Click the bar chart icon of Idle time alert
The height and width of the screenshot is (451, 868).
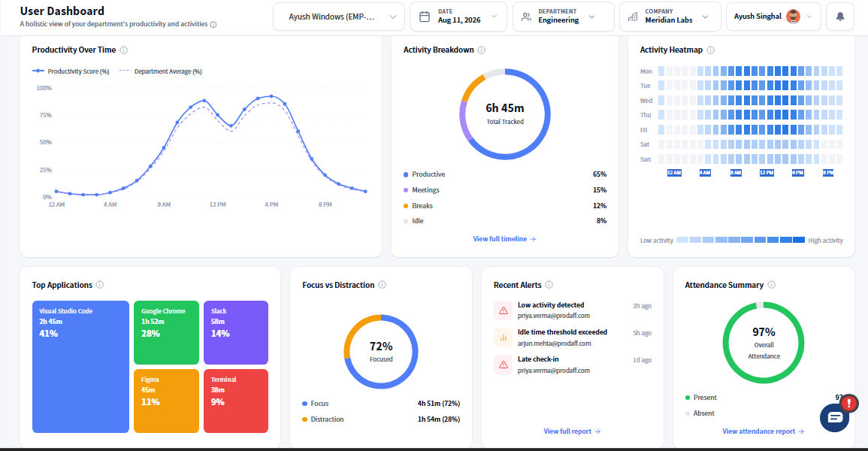click(504, 337)
